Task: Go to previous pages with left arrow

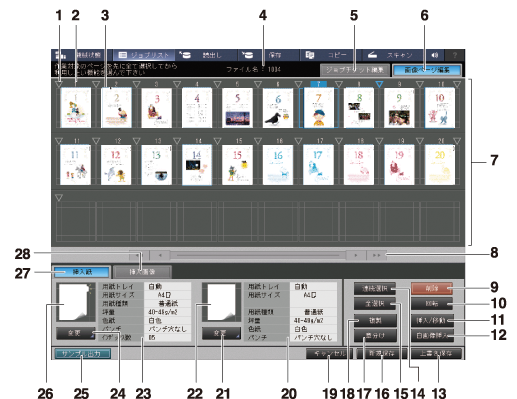Action: [160, 255]
